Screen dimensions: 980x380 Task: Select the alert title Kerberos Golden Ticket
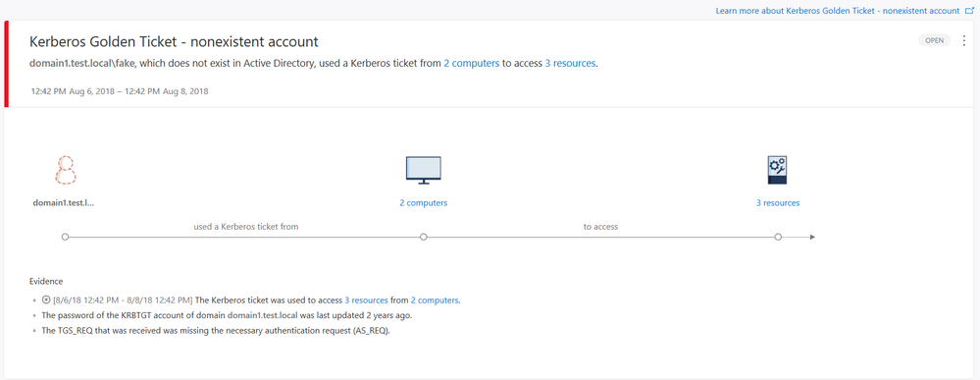[174, 42]
